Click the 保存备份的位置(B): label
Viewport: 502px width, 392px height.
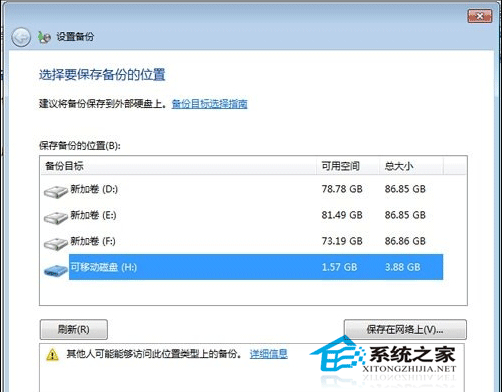pos(80,146)
